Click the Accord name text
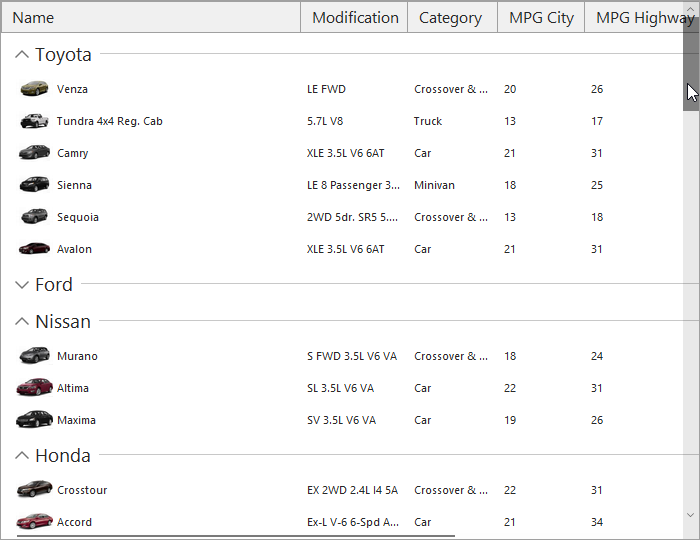Image resolution: width=700 pixels, height=540 pixels. (74, 522)
